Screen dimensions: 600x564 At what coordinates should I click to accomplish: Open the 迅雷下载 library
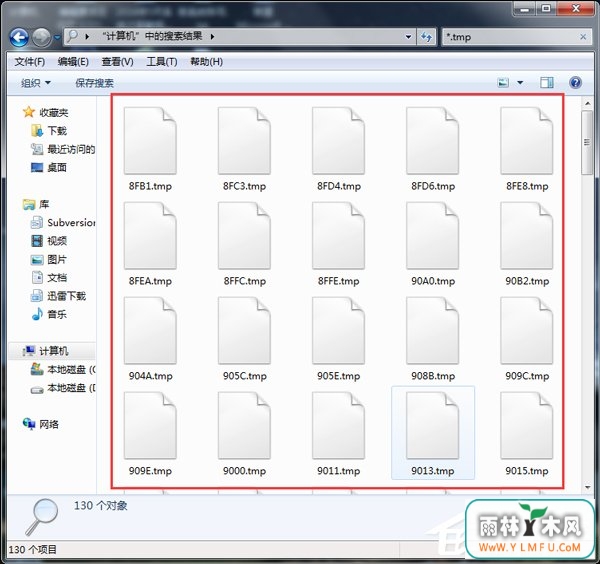(x=58, y=296)
